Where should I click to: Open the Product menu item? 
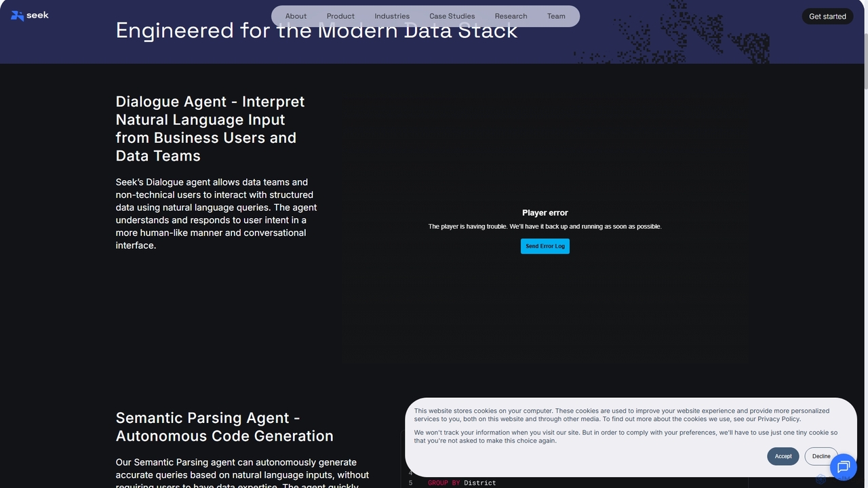click(x=340, y=16)
